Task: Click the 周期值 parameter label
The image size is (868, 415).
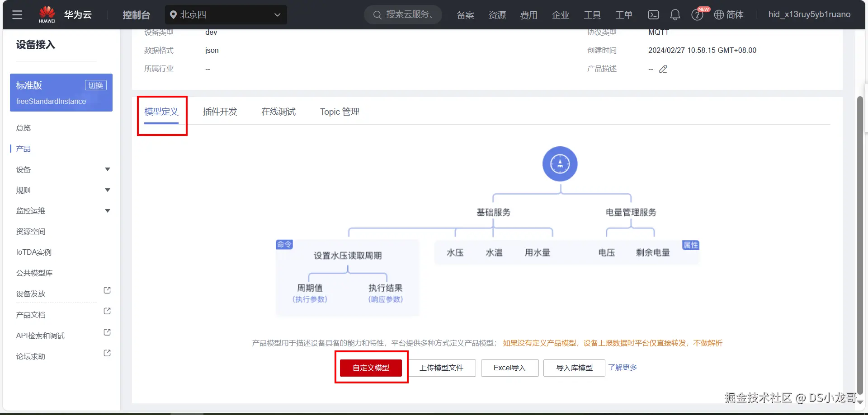Action: (x=310, y=288)
